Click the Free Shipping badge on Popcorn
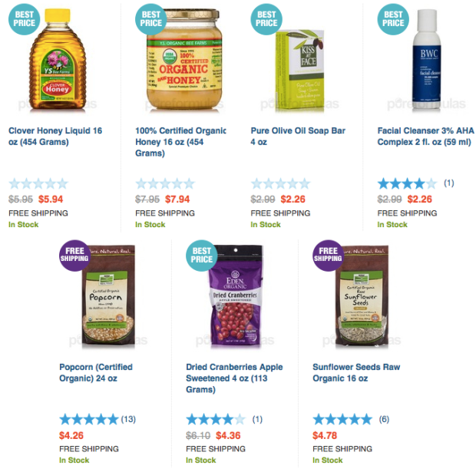Image resolution: width=476 pixels, height=472 pixels. tap(74, 256)
